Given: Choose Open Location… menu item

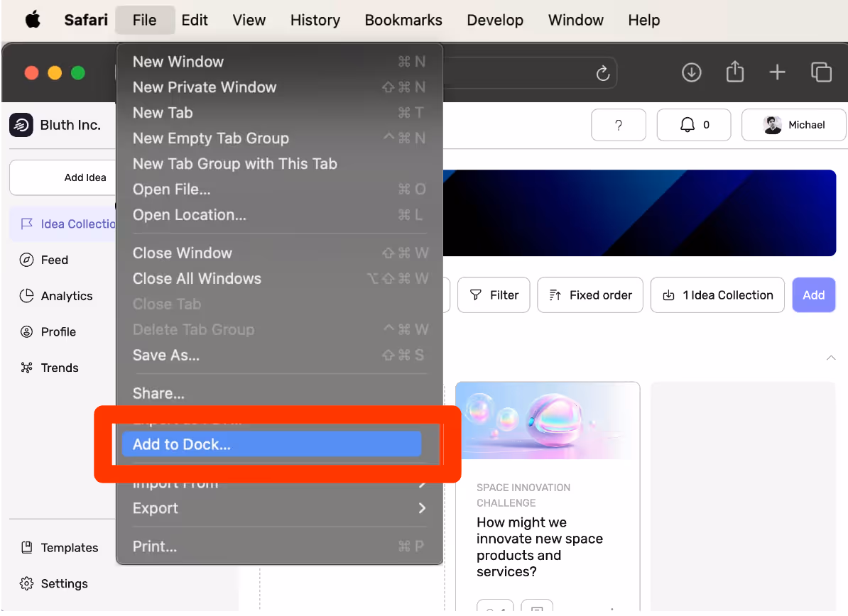Looking at the screenshot, I should click(279, 214).
